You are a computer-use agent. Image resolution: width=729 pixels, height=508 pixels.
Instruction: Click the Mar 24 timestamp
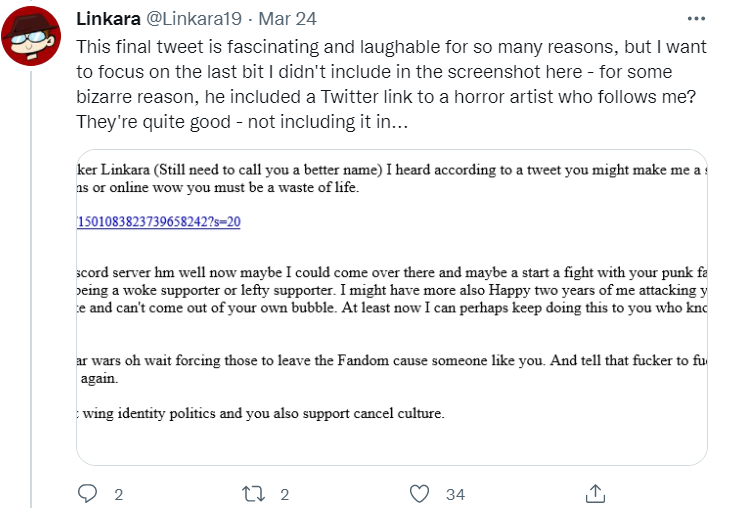(287, 19)
